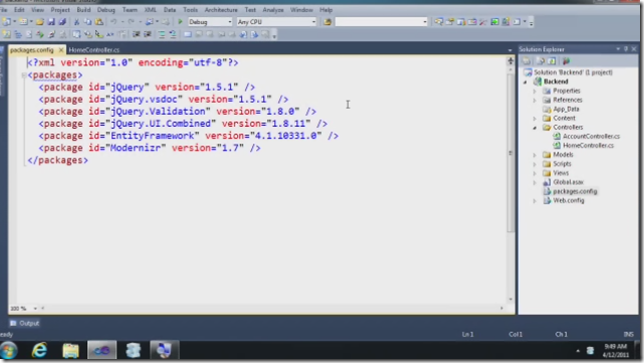Click the Add New Item toolbar icon
Viewport: 644px width, 363px height.
(x=23, y=22)
